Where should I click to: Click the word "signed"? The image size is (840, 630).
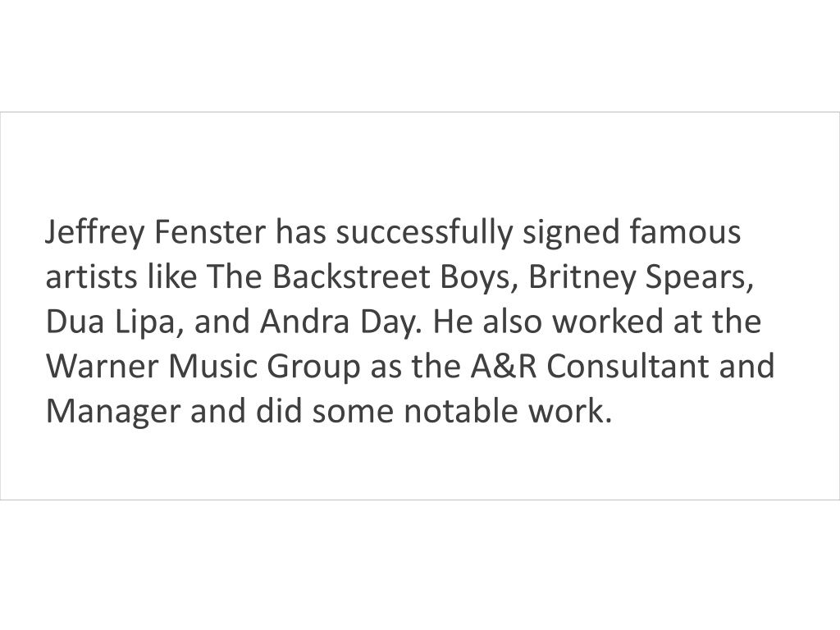coord(571,233)
